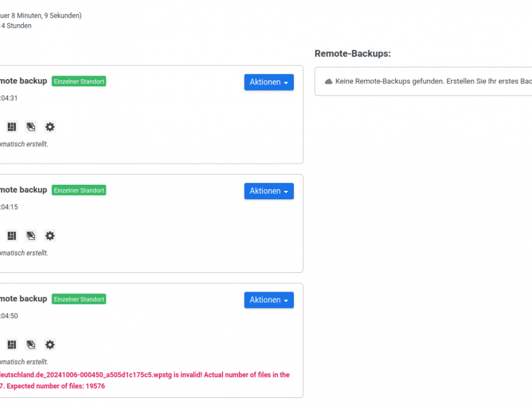This screenshot has width=532, height=407.
Task: Click the Remote-Backups heading
Action: point(352,54)
